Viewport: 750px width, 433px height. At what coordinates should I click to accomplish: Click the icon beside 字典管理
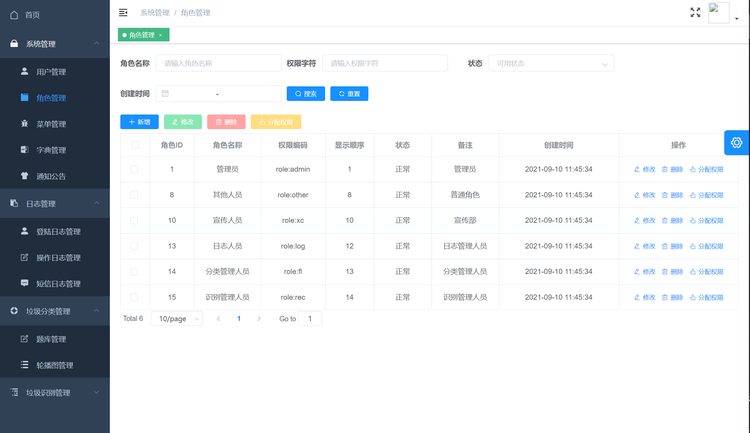(x=24, y=150)
